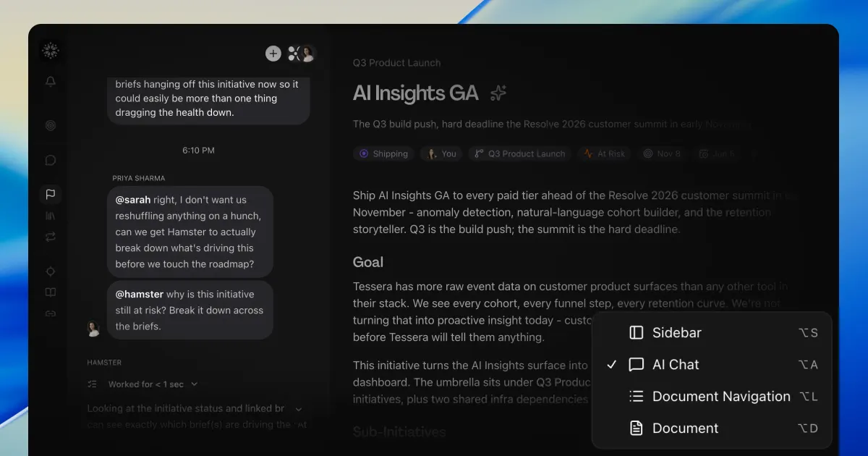868x456 pixels.
Task: Click the Sub-Initiatives heading
Action: coord(399,432)
